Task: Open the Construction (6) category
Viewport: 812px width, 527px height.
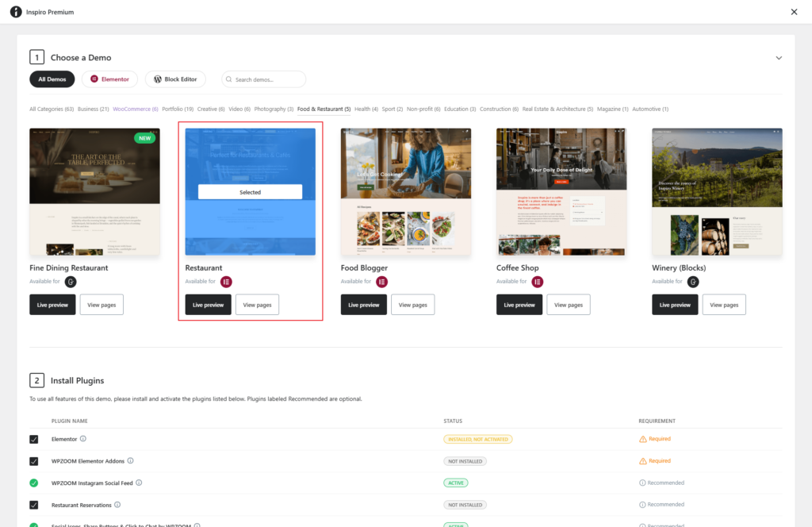Action: tap(500, 110)
